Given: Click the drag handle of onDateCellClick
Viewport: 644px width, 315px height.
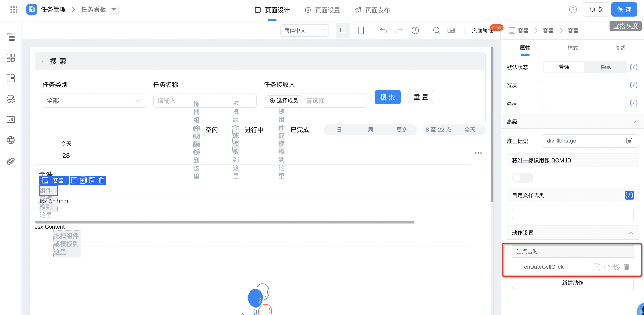Looking at the screenshot, I should [x=519, y=267].
